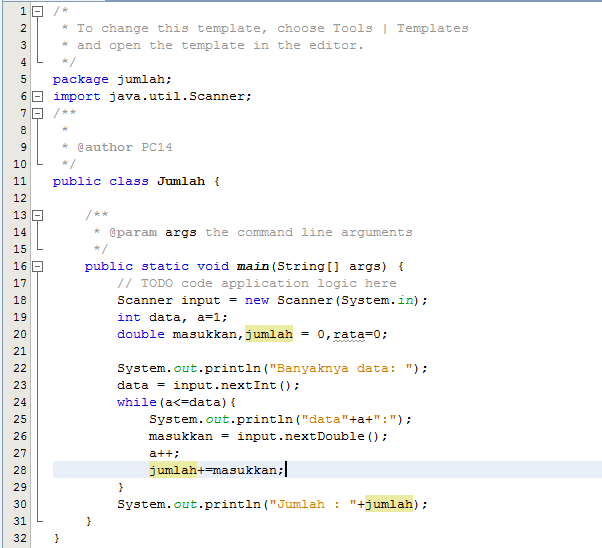Click 'java.util.Scanner;' on line 6

click(180, 96)
